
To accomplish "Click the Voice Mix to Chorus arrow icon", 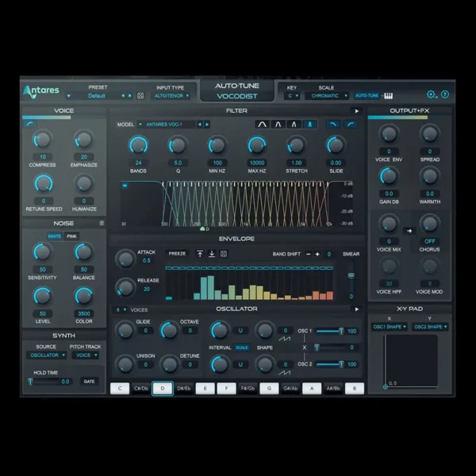I will (409, 231).
